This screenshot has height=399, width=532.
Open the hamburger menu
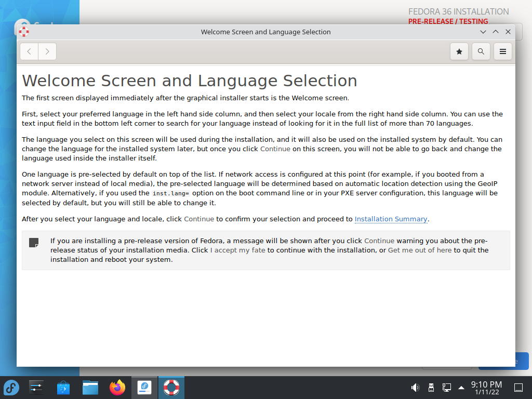[503, 51]
